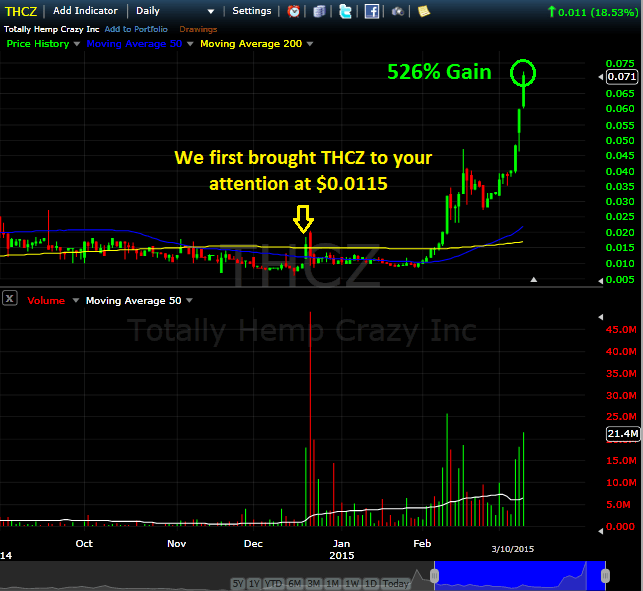Viewport: 643px width, 591px height.
Task: Grab the left range slider handle
Action: tap(434, 576)
